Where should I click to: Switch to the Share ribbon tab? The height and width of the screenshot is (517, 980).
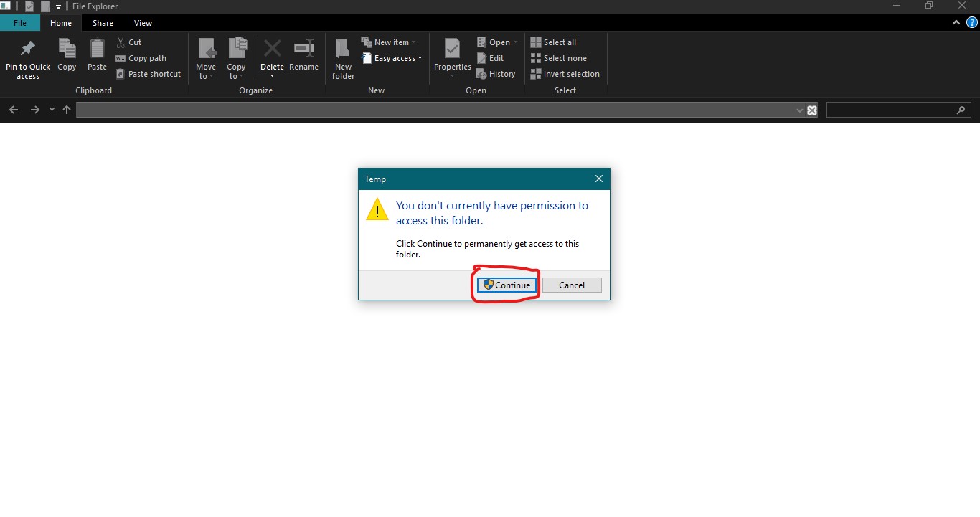click(x=103, y=23)
